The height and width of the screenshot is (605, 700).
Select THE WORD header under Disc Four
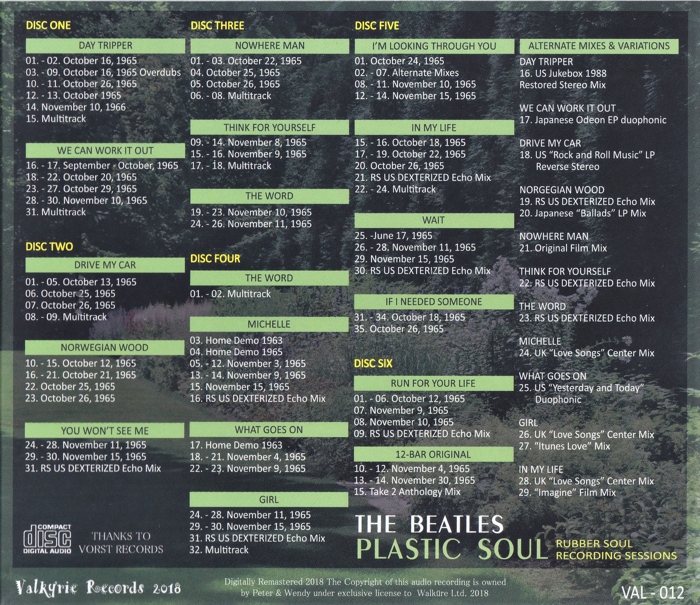[x=269, y=278]
